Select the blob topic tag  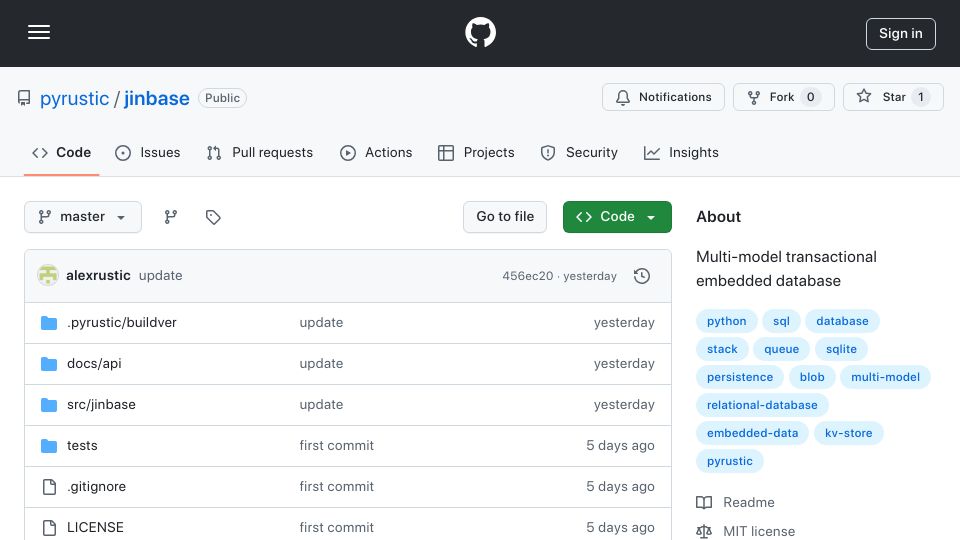click(812, 378)
